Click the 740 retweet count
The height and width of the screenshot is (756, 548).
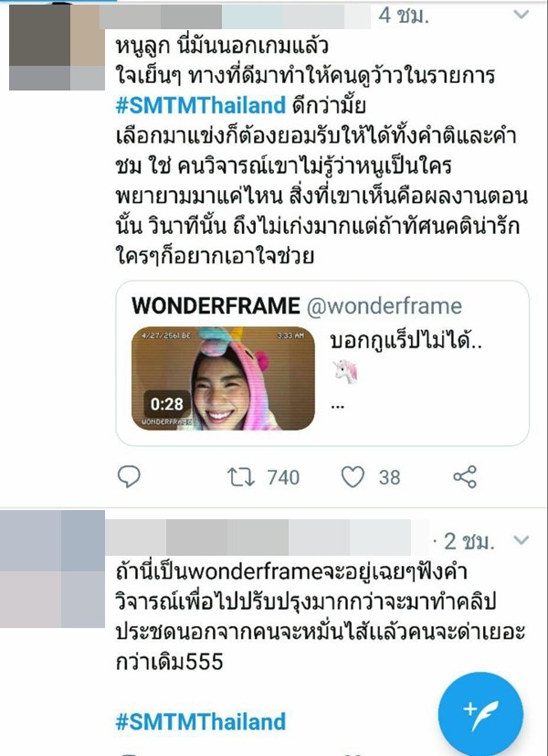[283, 477]
